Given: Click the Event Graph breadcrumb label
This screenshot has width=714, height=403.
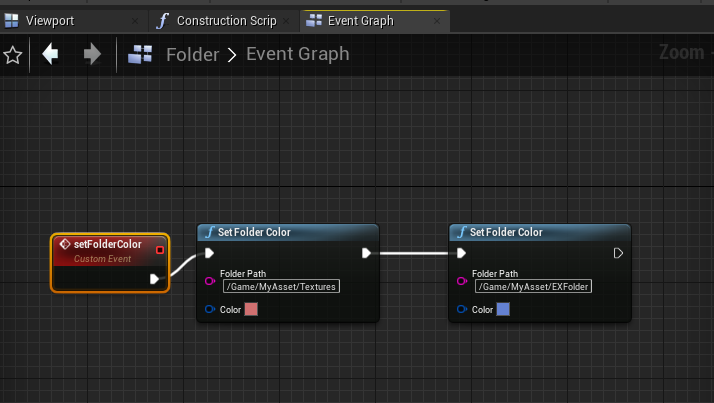Looking at the screenshot, I should pos(298,54).
